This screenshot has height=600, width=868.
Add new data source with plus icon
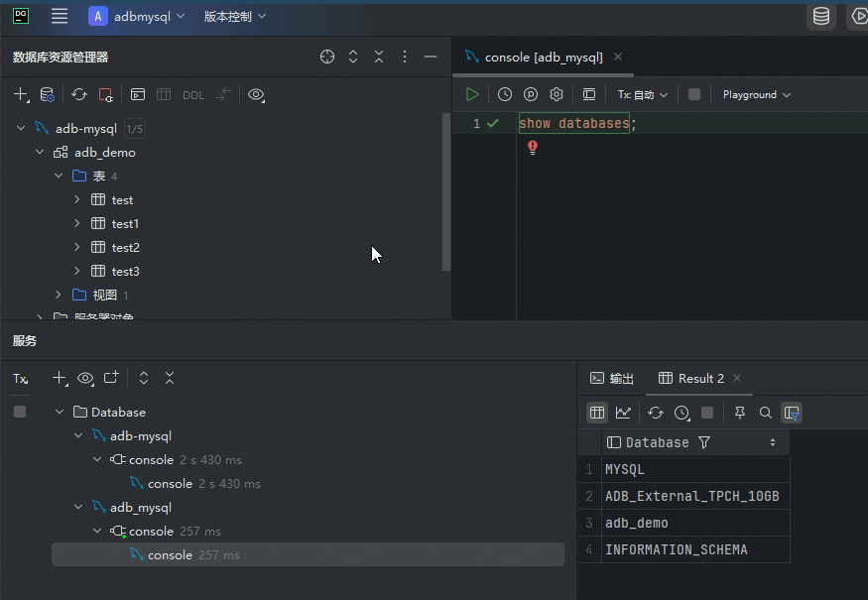tap(21, 94)
